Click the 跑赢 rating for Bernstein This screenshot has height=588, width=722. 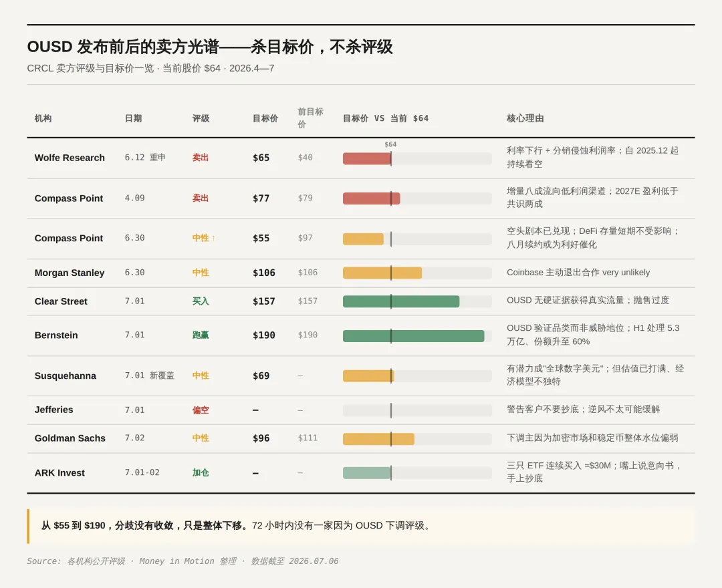coord(201,335)
